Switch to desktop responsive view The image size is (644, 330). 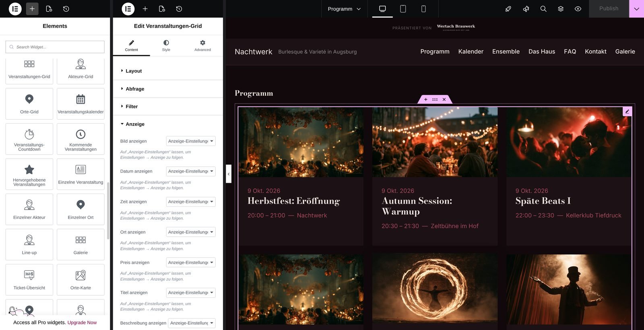(x=382, y=9)
